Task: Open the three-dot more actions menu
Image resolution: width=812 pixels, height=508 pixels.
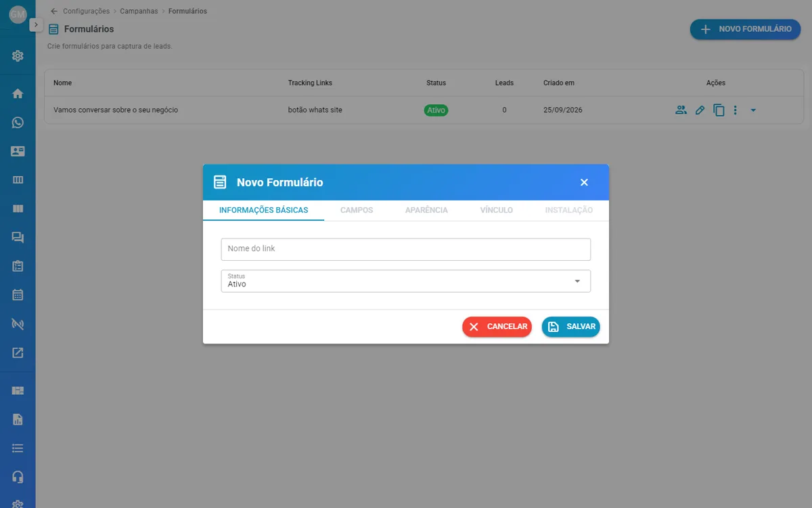Action: pos(736,110)
